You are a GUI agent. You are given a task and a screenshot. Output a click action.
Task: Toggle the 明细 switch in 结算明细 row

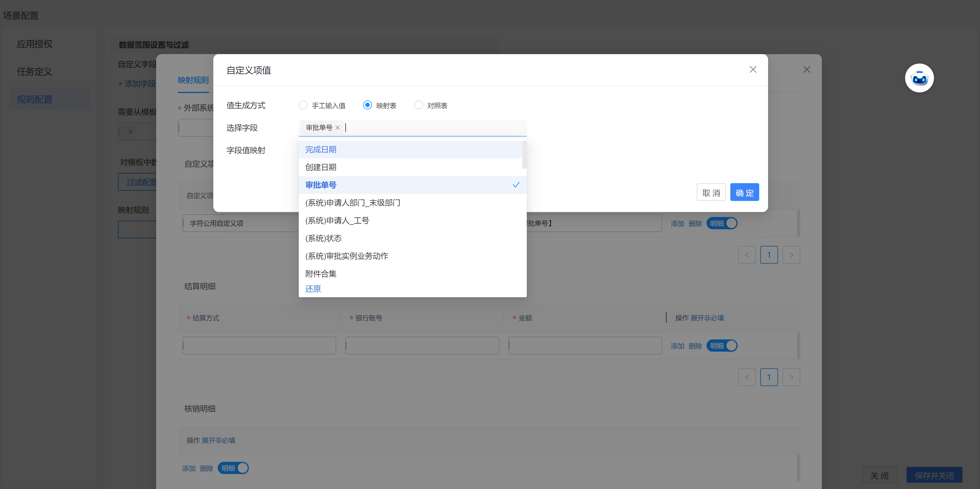click(722, 346)
